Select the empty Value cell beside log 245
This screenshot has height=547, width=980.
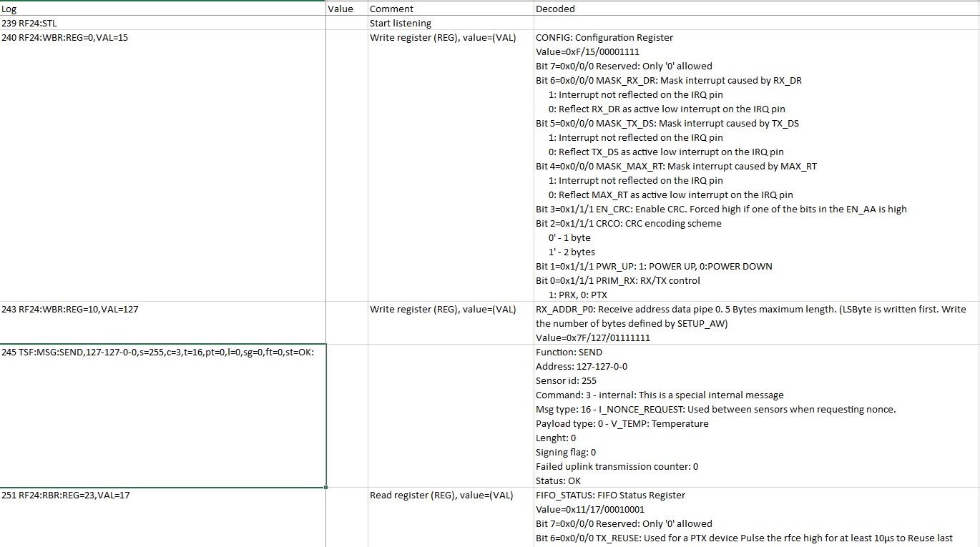(346, 416)
